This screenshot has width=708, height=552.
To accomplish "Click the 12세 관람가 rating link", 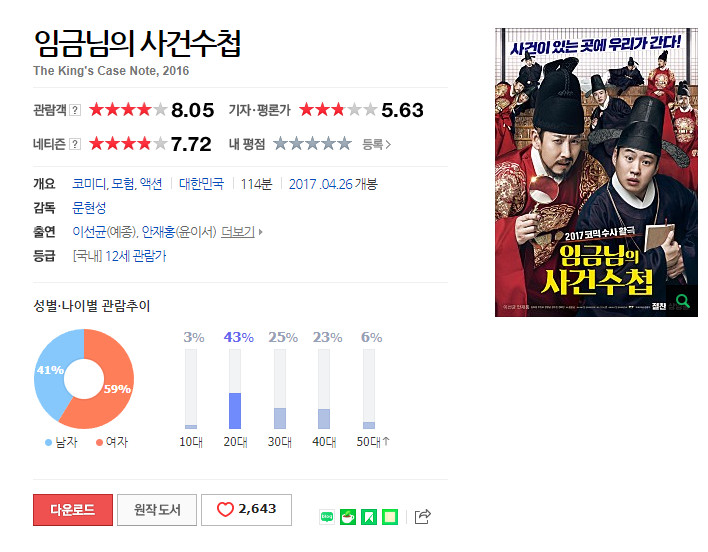I will [x=135, y=256].
